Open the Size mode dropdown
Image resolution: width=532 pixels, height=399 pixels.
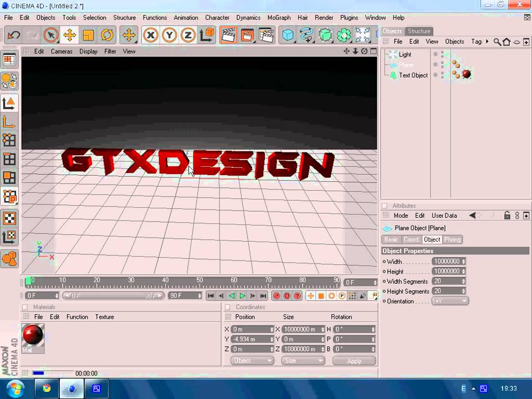point(303,361)
